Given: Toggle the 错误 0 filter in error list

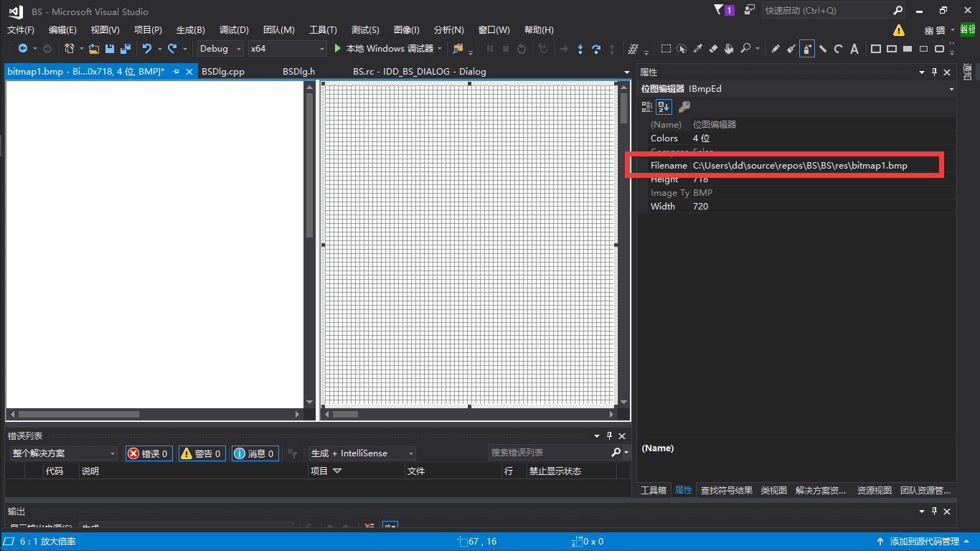Looking at the screenshot, I should click(x=149, y=453).
